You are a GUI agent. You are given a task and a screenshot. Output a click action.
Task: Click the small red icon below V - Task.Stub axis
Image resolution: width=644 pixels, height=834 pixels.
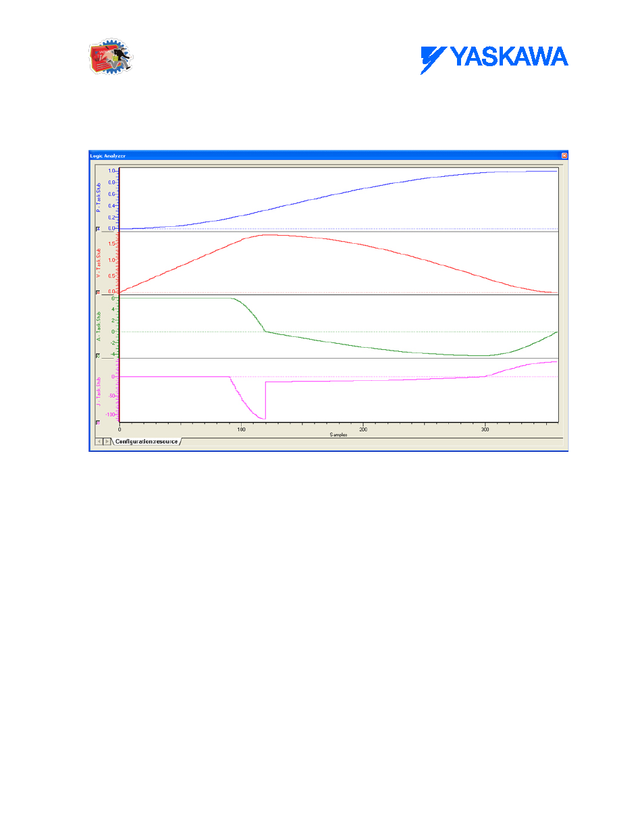[98, 292]
